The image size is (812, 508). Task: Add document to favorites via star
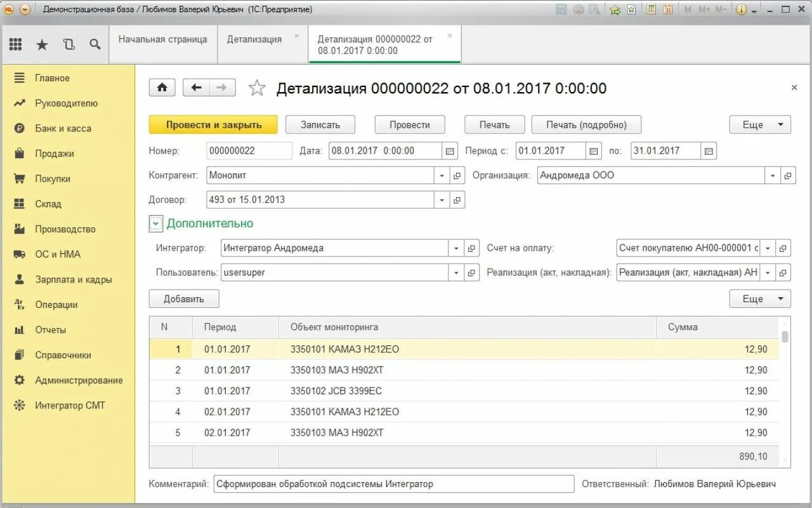(x=256, y=88)
